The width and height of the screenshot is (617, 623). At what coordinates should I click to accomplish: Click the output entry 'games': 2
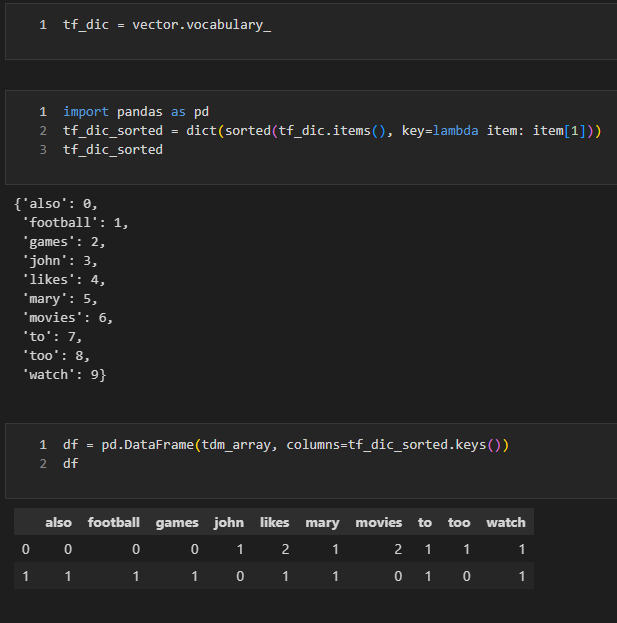[x=64, y=242]
